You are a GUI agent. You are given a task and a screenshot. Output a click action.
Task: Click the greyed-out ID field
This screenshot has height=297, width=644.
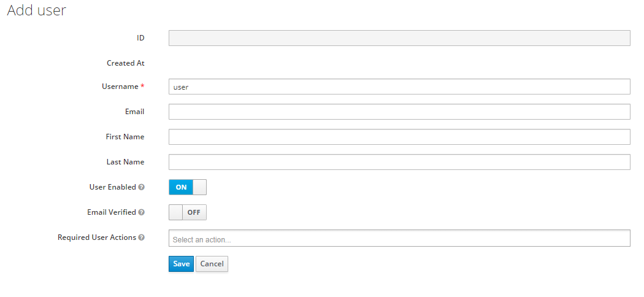click(x=399, y=38)
